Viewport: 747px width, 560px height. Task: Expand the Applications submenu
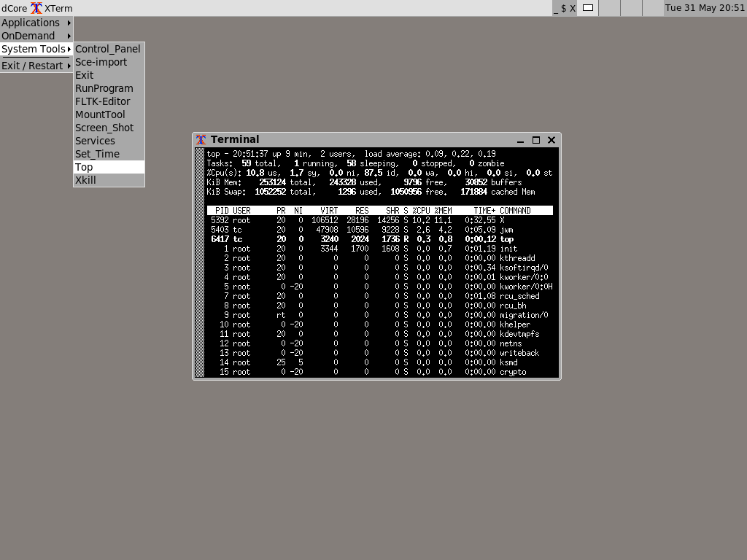[x=36, y=23]
